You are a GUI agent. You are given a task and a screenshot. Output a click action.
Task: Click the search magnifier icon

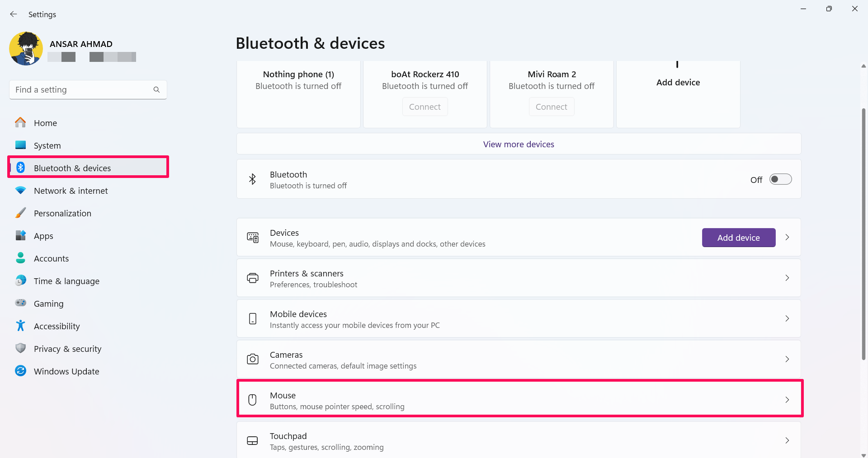tap(156, 89)
